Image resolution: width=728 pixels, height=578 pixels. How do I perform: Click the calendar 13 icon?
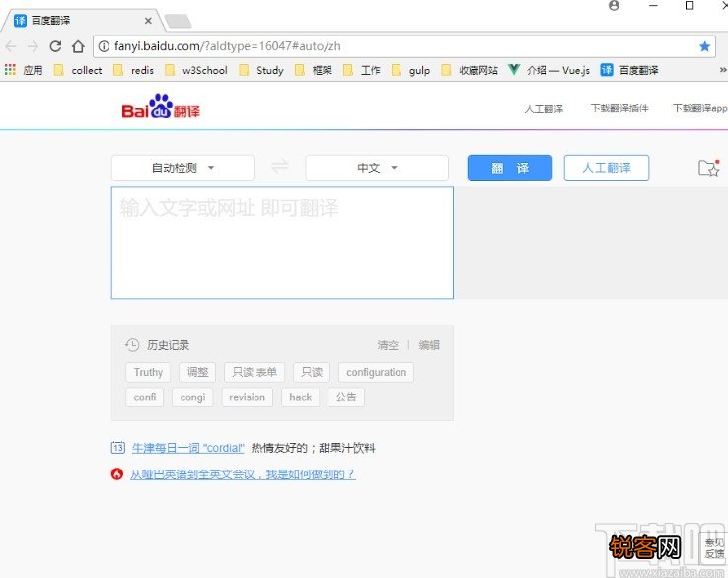tap(118, 448)
